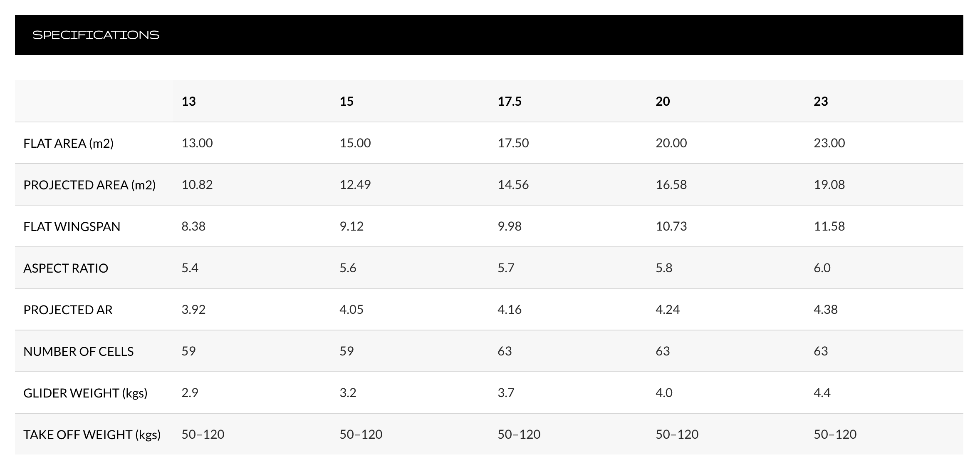Click the 4.24 projected AR value

pos(668,309)
